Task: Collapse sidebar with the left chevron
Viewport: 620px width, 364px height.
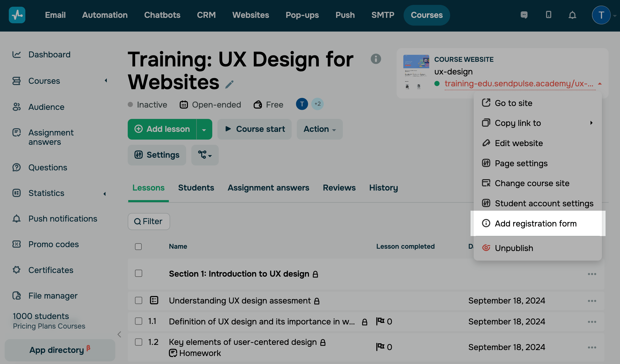Action: pos(119,334)
